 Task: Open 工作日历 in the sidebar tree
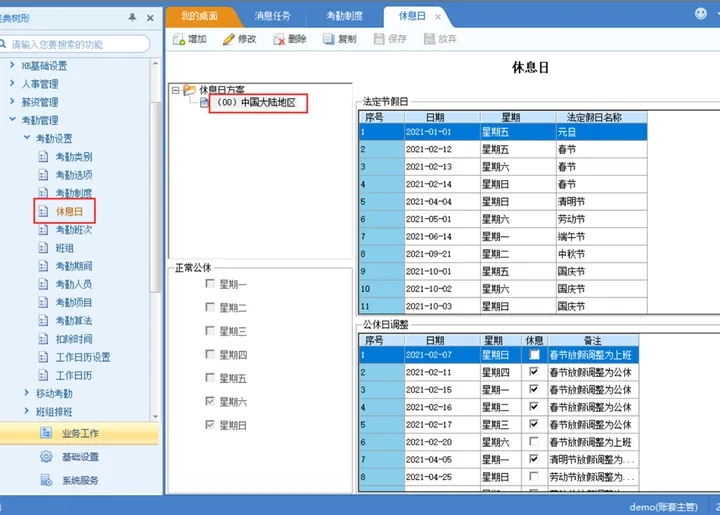tap(73, 375)
